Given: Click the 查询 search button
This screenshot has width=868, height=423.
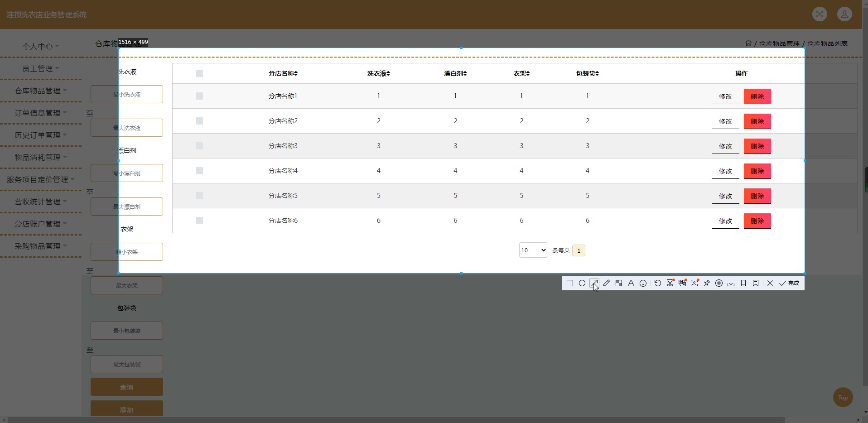Looking at the screenshot, I should [127, 387].
